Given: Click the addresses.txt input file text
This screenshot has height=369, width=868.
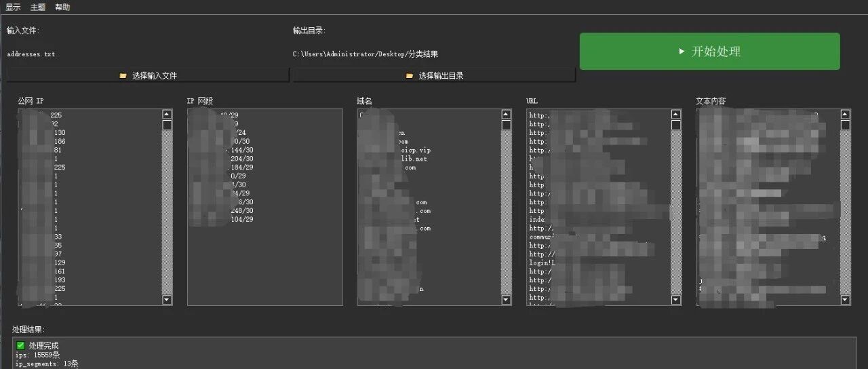Looking at the screenshot, I should point(31,54).
